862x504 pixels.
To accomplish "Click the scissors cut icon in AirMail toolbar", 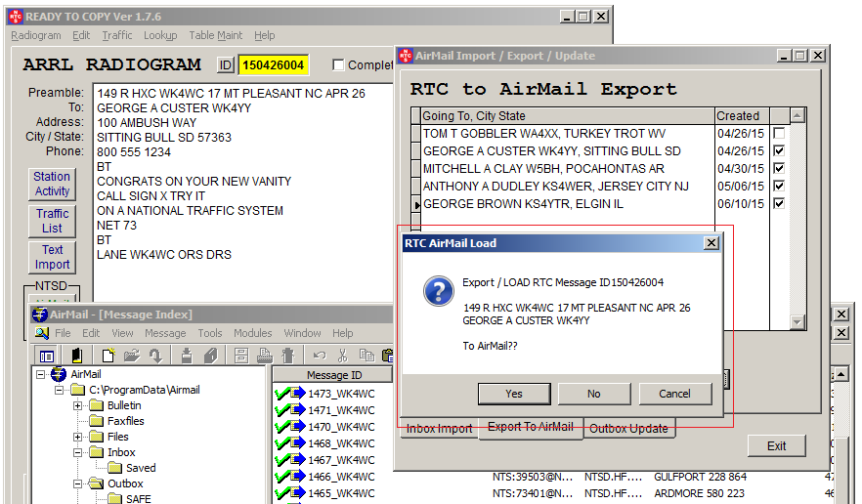I will pos(342,356).
